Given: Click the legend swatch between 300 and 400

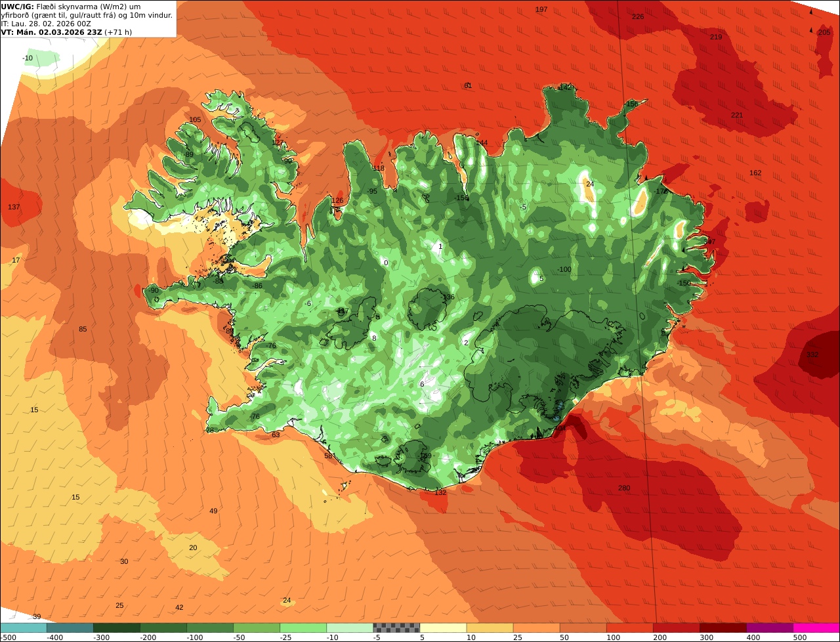Looking at the screenshot, I should pos(722,628).
